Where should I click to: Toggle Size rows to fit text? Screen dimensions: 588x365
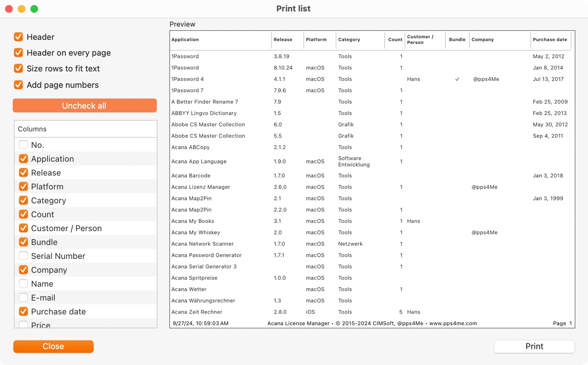(19, 69)
